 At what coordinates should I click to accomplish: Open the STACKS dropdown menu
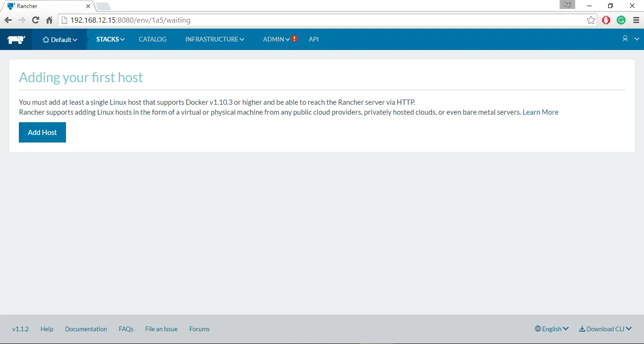[110, 39]
